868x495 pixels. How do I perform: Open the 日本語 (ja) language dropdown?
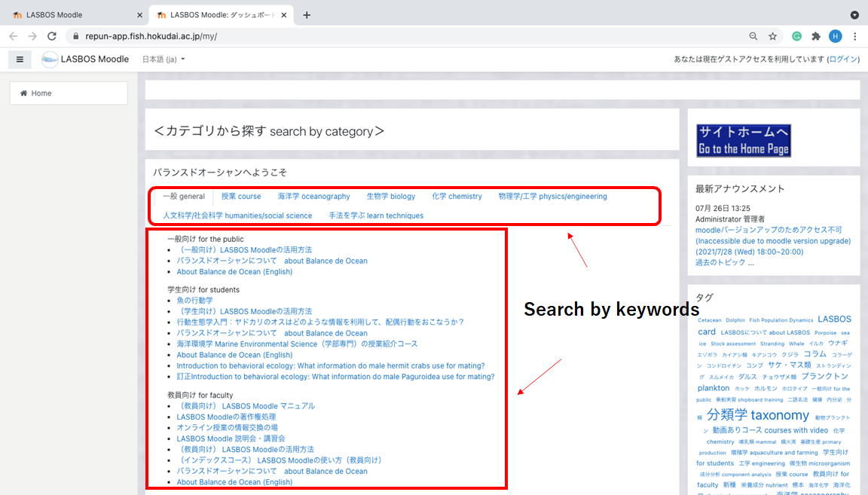pyautogui.click(x=164, y=60)
